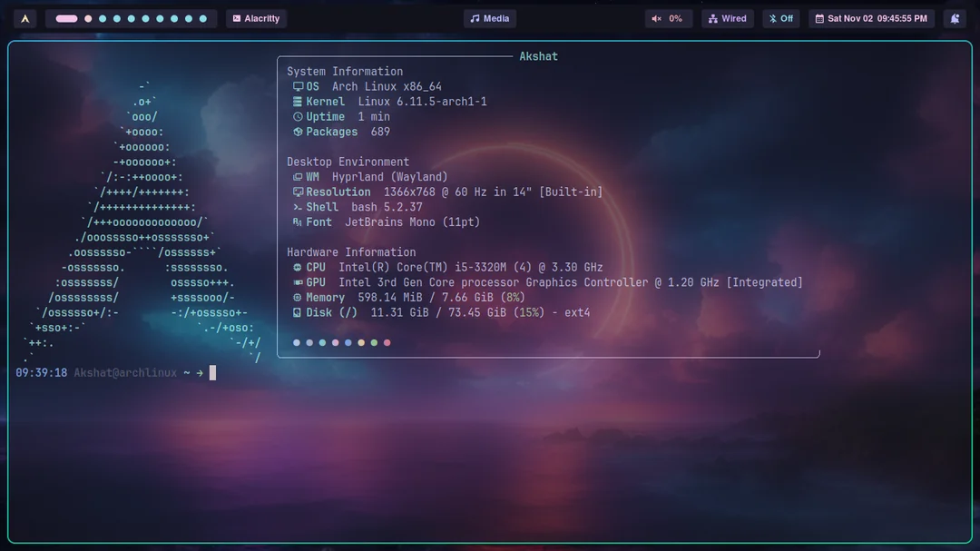Screen dimensions: 980x551
Task: Pick the blue color dot in the palette row
Action: click(348, 343)
